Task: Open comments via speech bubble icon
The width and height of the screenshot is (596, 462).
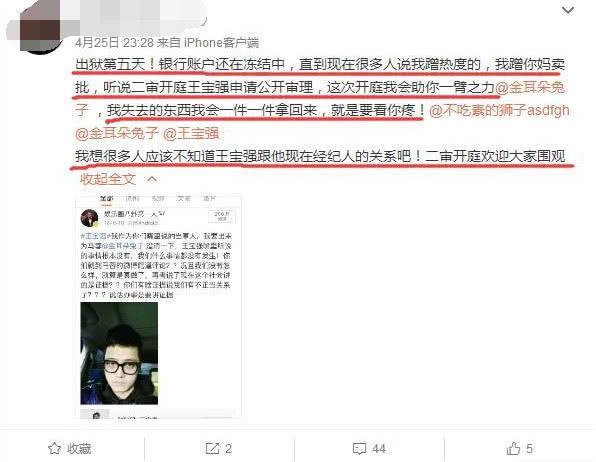Action: tap(359, 449)
